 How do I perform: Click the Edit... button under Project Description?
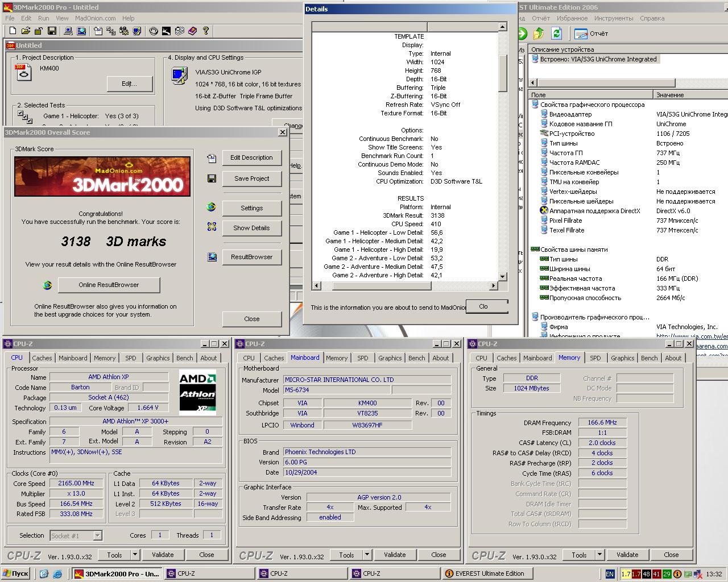(129, 84)
